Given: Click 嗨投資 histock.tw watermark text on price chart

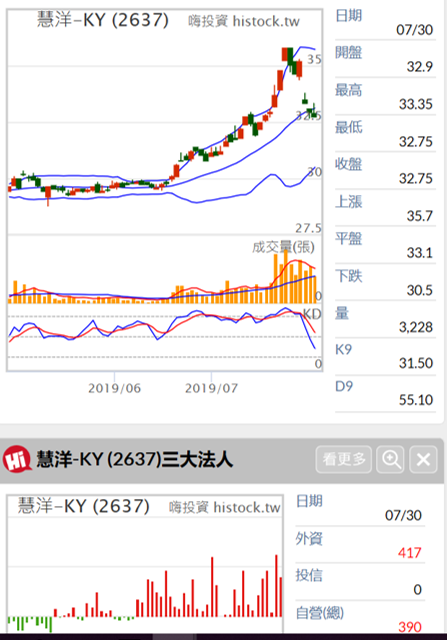Looking at the screenshot, I should (244, 21).
